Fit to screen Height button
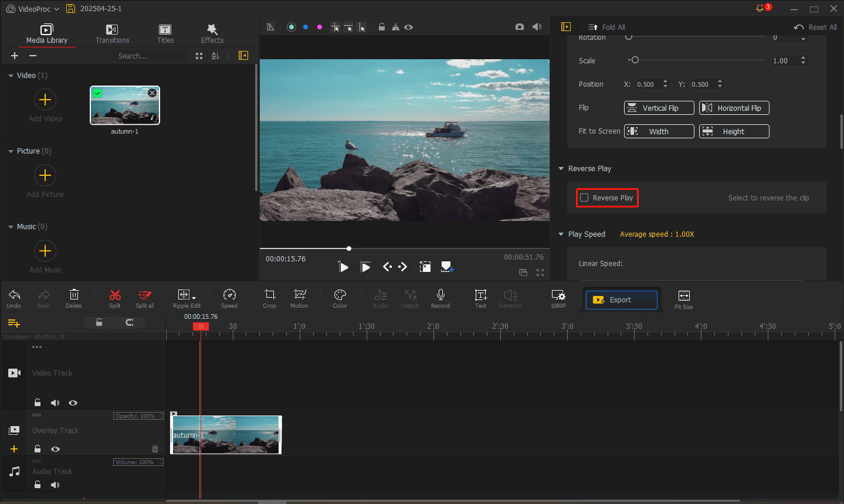The image size is (844, 504). point(734,131)
